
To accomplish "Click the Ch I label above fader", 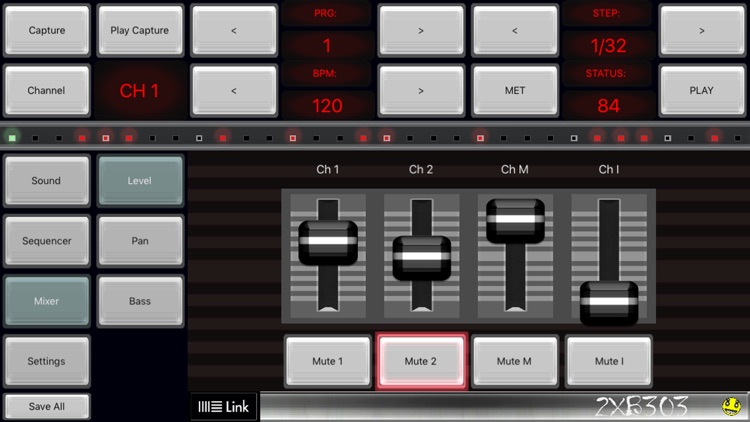I will (x=608, y=169).
